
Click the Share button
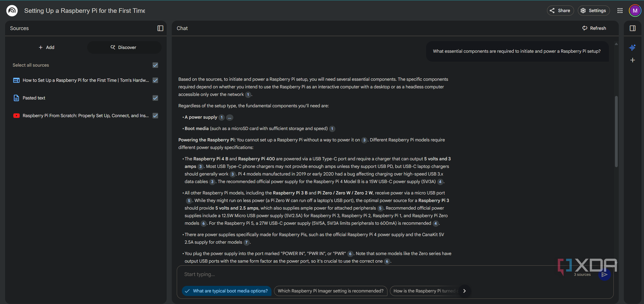[560, 11]
